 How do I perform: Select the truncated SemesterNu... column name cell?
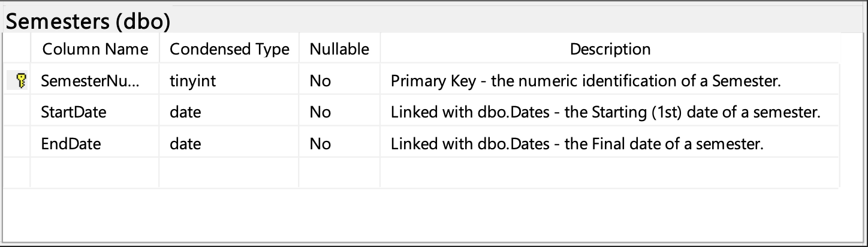click(90, 81)
